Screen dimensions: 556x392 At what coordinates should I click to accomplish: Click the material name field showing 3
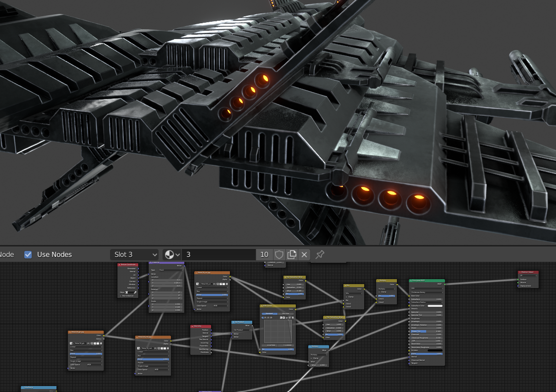pyautogui.click(x=219, y=254)
